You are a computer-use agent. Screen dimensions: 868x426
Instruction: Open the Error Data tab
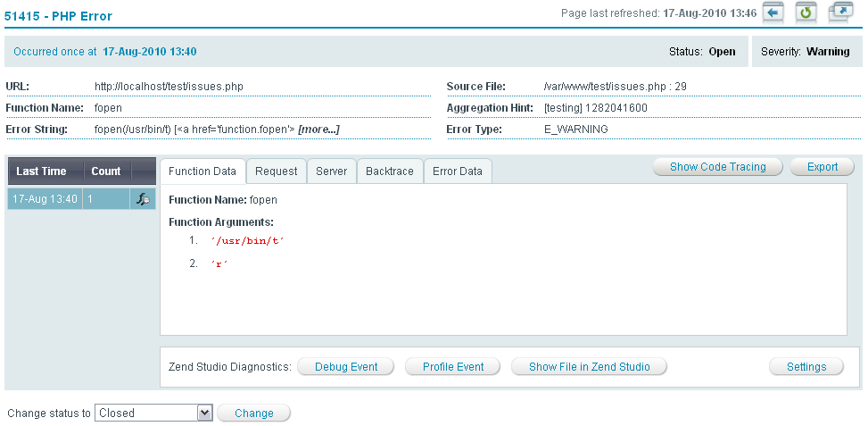click(458, 171)
